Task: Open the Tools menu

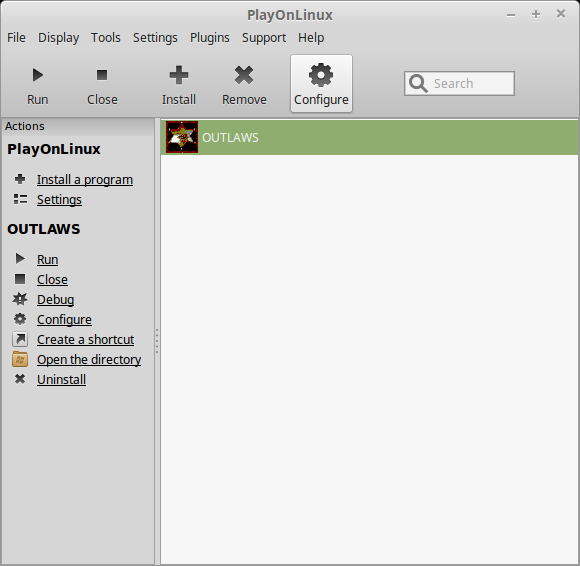Action: coord(106,38)
